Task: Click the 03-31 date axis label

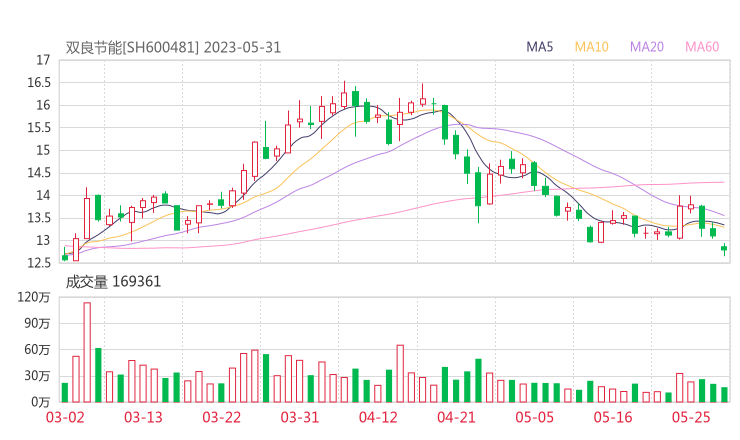Action: (300, 417)
